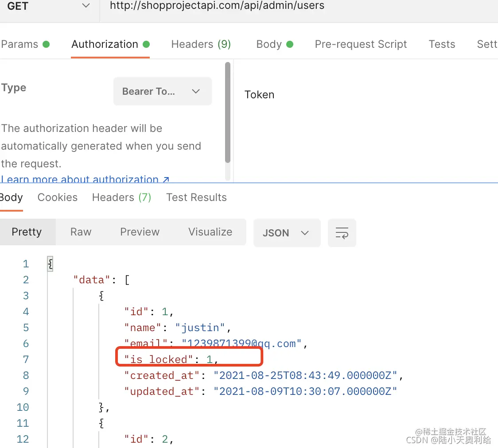Expand the Bearer Token type dropdown

163,91
